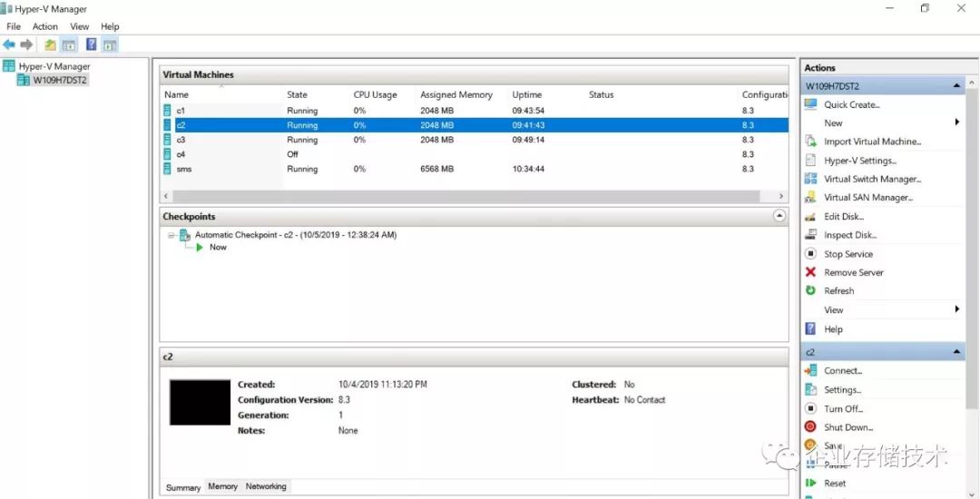This screenshot has width=980, height=499.
Task: Open the Action menu
Action: click(x=45, y=26)
